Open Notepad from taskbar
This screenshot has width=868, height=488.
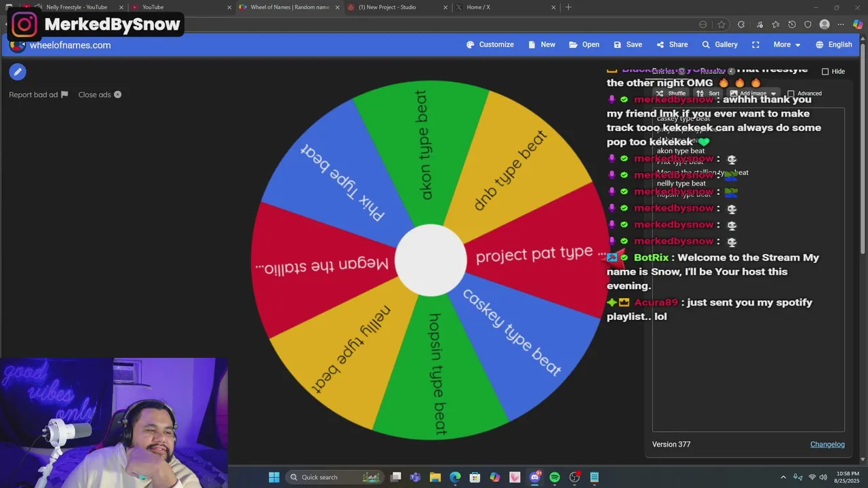click(595, 477)
